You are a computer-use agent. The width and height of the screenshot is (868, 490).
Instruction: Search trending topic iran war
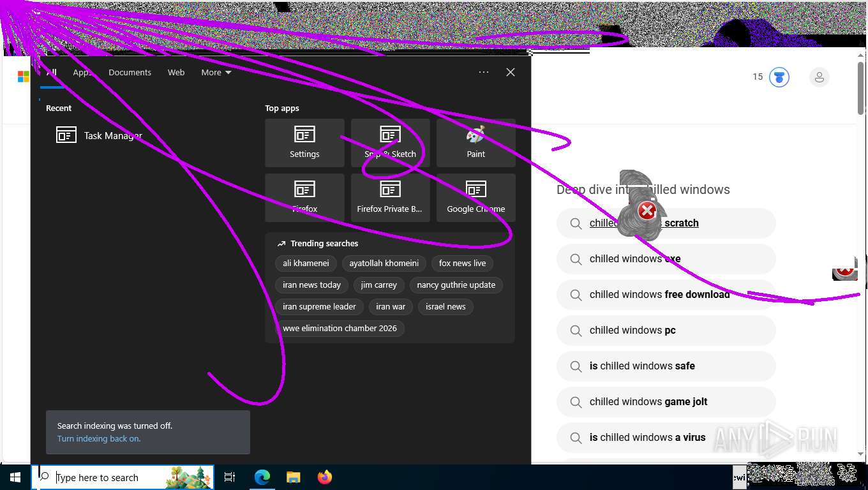click(391, 307)
